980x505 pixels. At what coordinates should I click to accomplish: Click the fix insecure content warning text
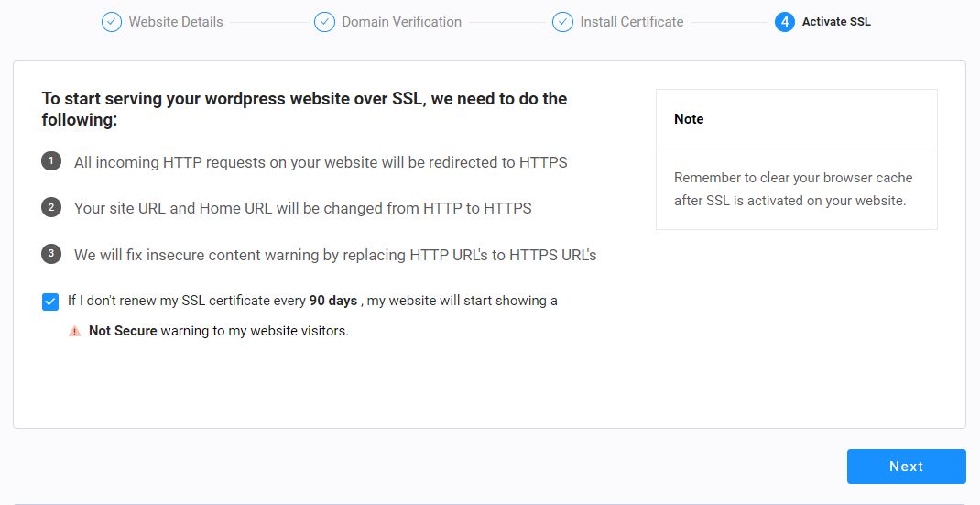pyautogui.click(x=335, y=256)
